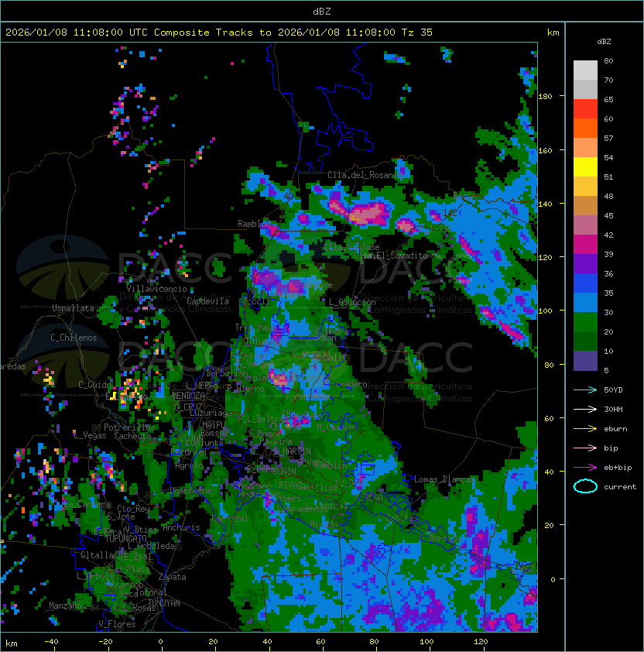The image size is (644, 652).
Task: Click the white 30HM arrow in legend
Action: tap(585, 409)
